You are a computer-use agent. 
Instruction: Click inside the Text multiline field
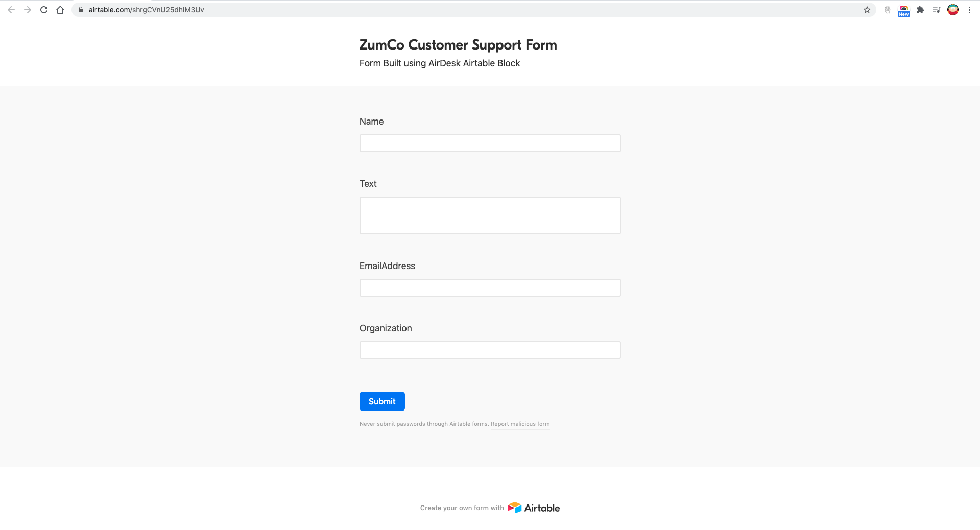coord(490,215)
